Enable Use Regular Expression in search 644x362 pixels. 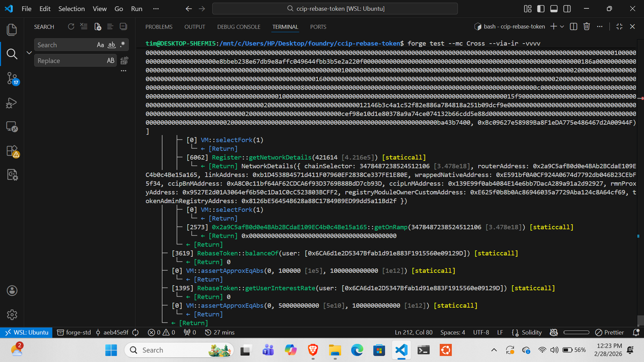tap(123, 45)
